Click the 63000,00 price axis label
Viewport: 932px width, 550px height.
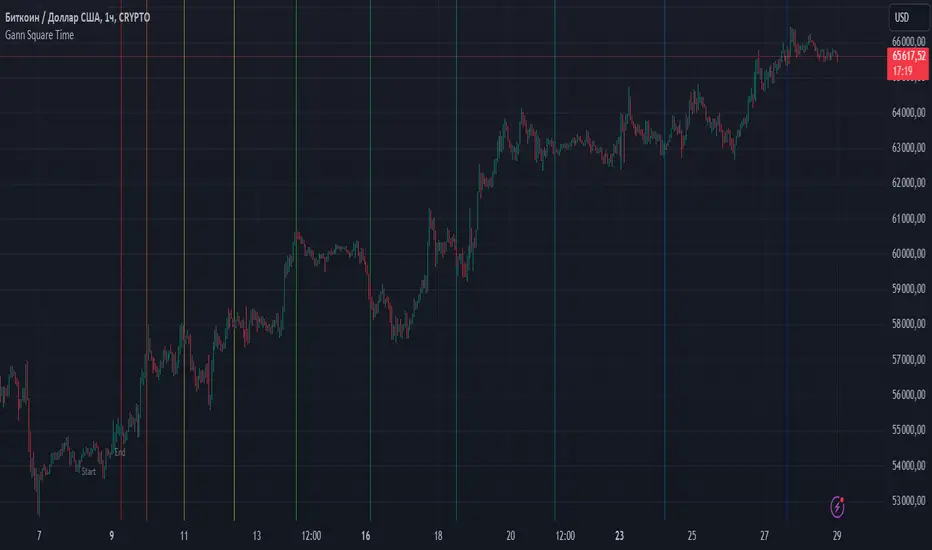coord(908,149)
